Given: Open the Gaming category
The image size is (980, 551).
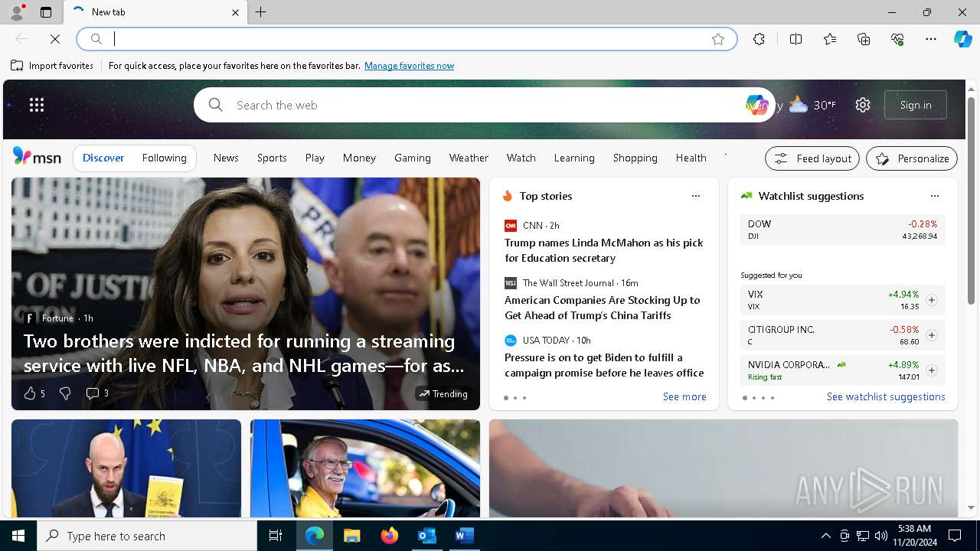Looking at the screenshot, I should (413, 158).
